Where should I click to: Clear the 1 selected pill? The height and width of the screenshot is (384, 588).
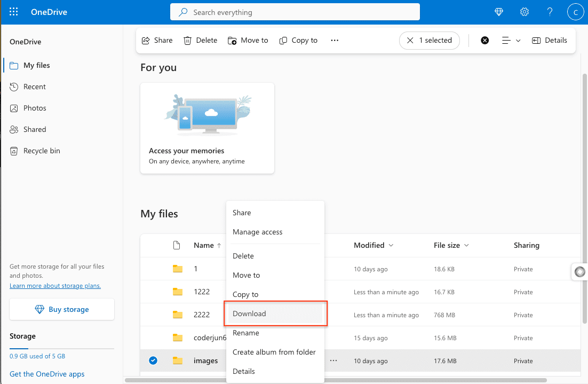(x=430, y=40)
